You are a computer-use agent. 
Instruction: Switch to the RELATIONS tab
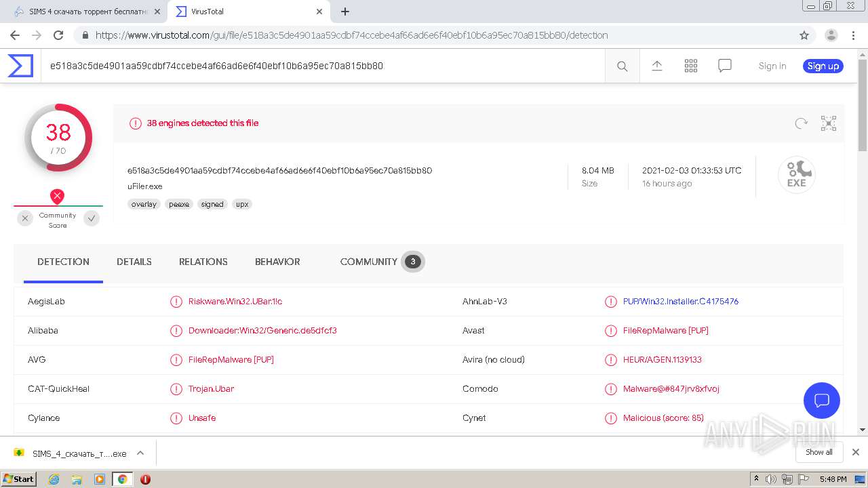[x=203, y=262]
